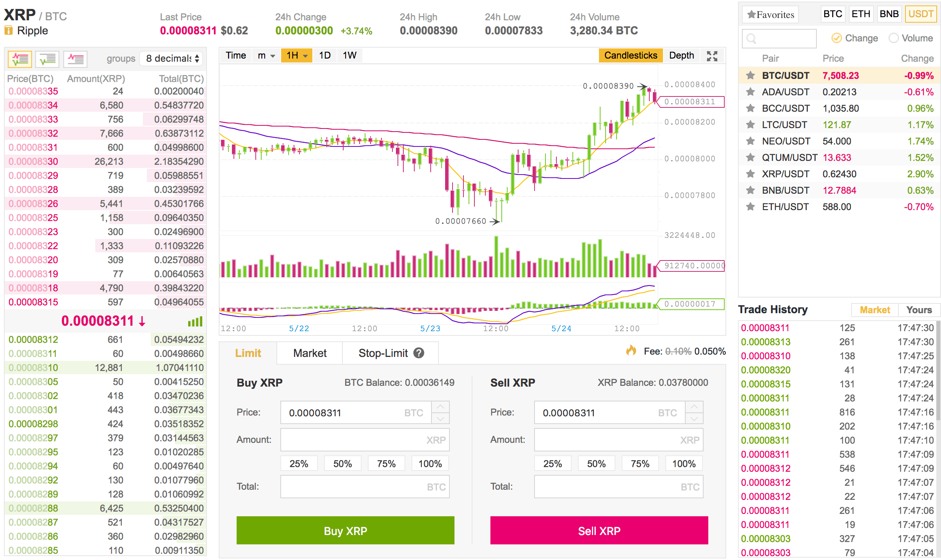Open the minutes interval dropdown
Image resolution: width=941 pixels, height=560 pixels.
(x=266, y=55)
